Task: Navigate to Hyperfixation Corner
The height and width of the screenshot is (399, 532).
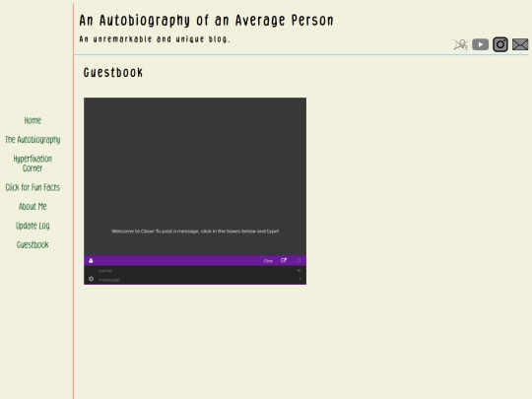Action: [33, 164]
